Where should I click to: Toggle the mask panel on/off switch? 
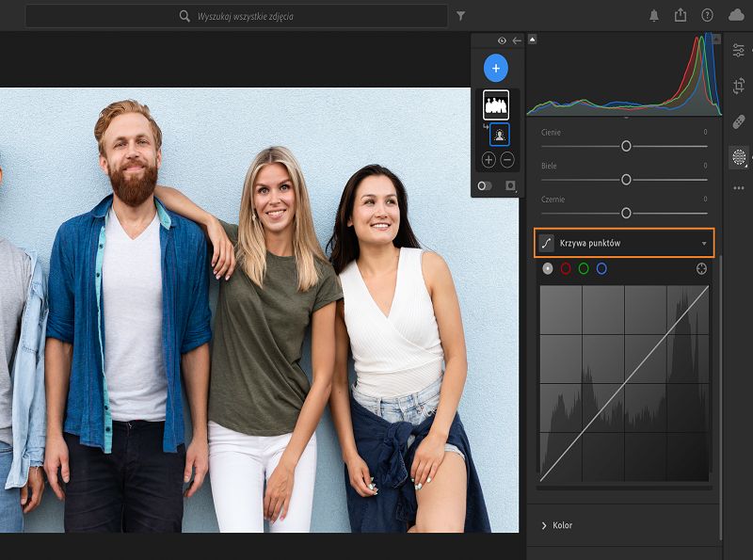tap(485, 185)
